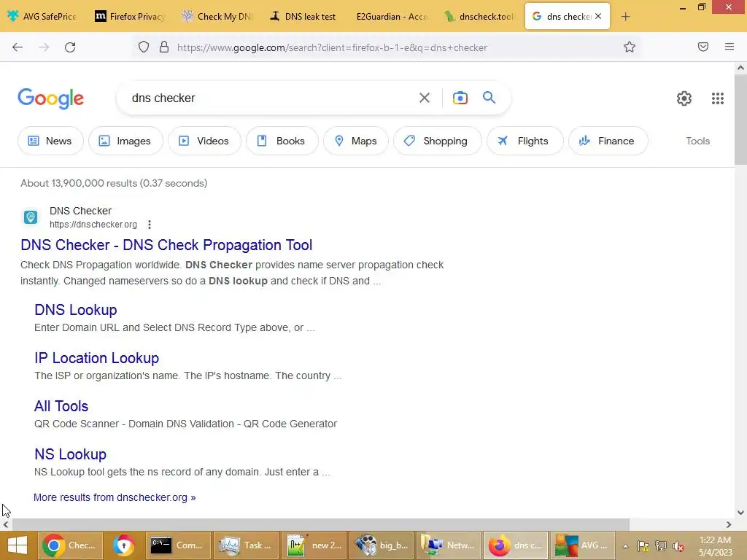Switch to Check My DNS tab

tap(217, 17)
